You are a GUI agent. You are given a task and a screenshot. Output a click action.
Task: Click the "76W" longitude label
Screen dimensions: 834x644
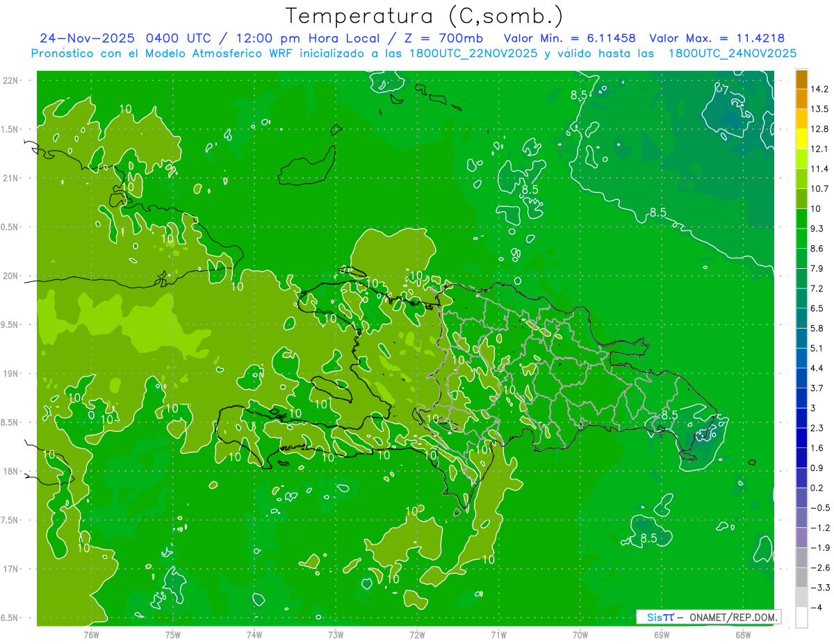click(91, 635)
